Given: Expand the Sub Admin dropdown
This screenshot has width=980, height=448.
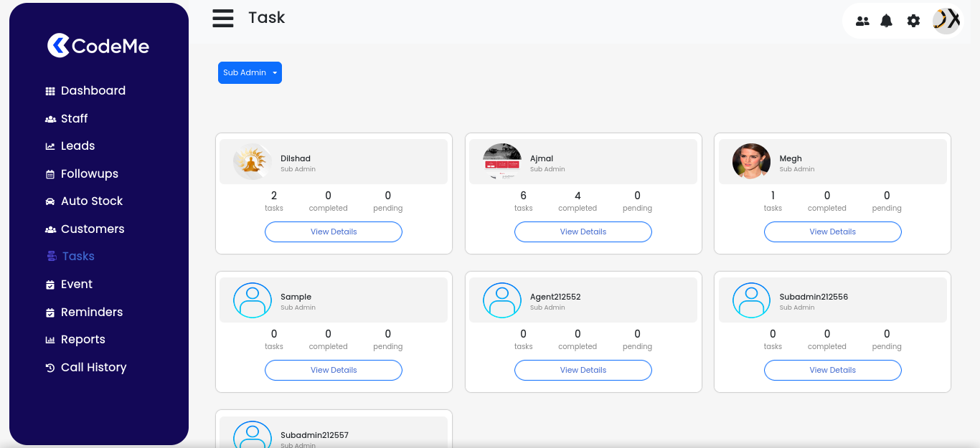Looking at the screenshot, I should click(250, 72).
